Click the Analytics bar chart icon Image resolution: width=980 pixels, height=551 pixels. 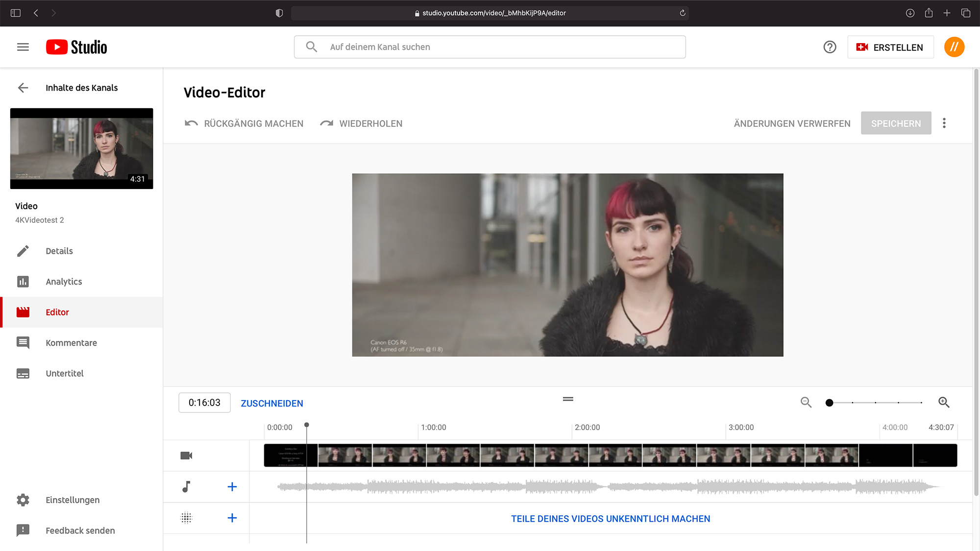23,282
